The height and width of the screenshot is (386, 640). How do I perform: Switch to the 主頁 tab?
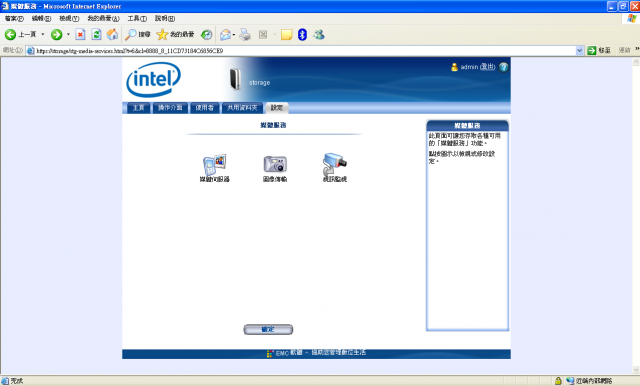point(139,108)
